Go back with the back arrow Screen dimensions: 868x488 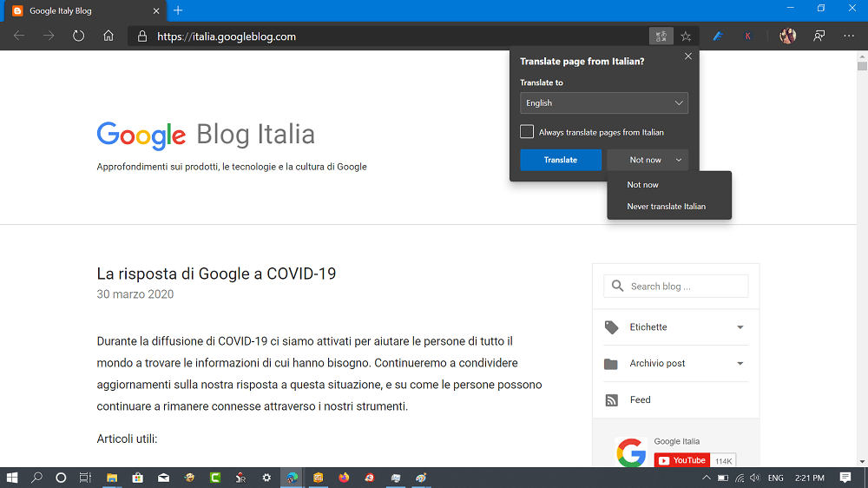pyautogui.click(x=19, y=36)
